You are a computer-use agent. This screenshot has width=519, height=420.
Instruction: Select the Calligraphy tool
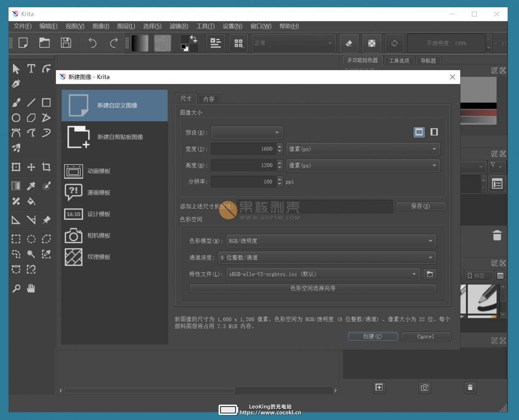point(16,84)
